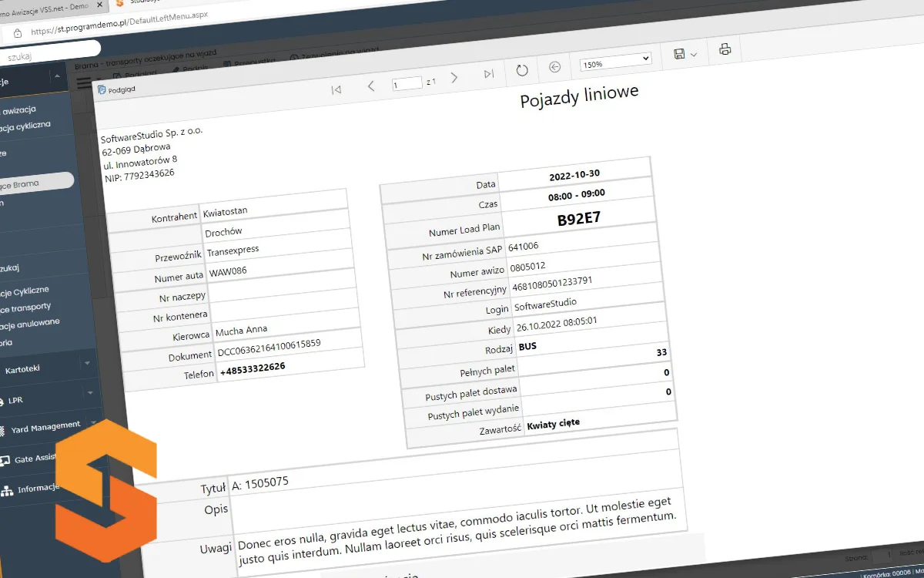Print the Pojazdy liniowe report

[x=725, y=49]
